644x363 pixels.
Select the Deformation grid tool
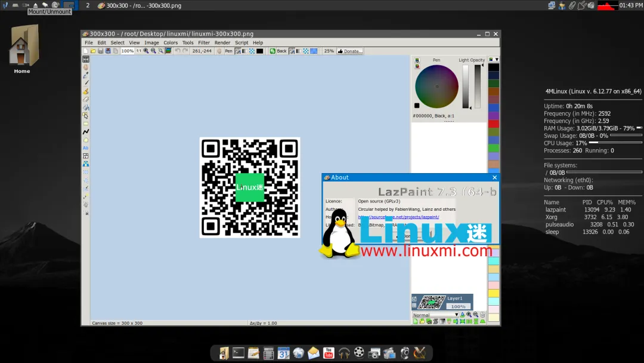tap(86, 156)
